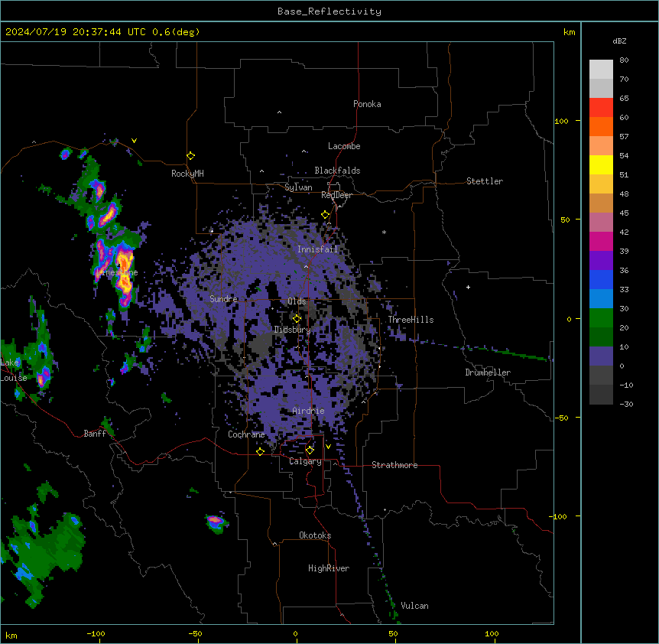Click the yellow diamond marker between Olds and Didsbury
The height and width of the screenshot is (644, 659).
coord(297,319)
